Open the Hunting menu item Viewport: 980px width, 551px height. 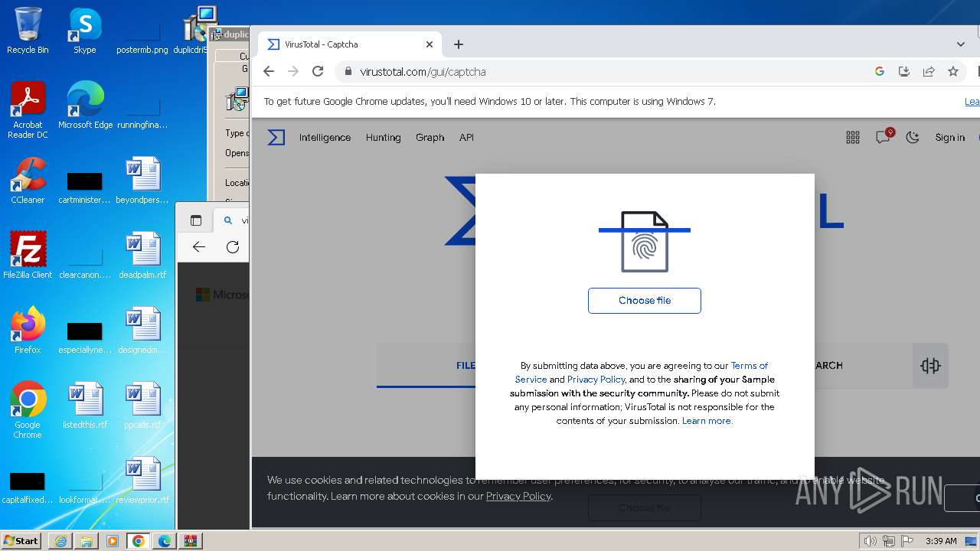click(383, 138)
